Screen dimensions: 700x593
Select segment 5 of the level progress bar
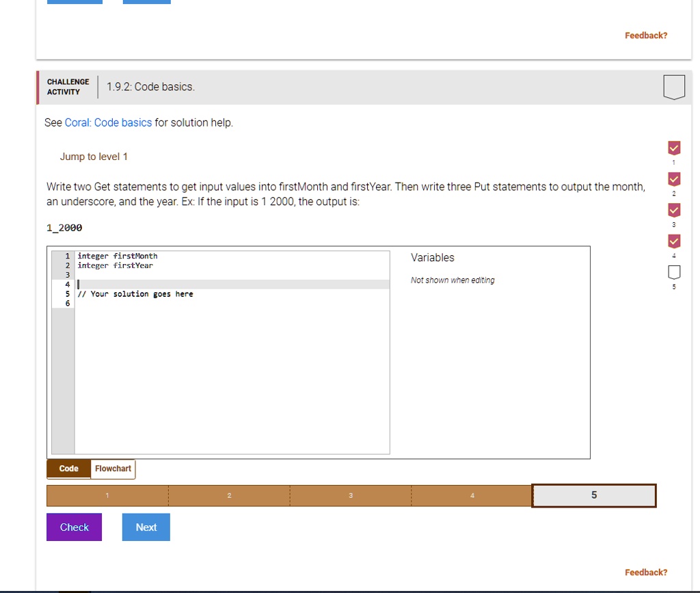[x=593, y=495]
